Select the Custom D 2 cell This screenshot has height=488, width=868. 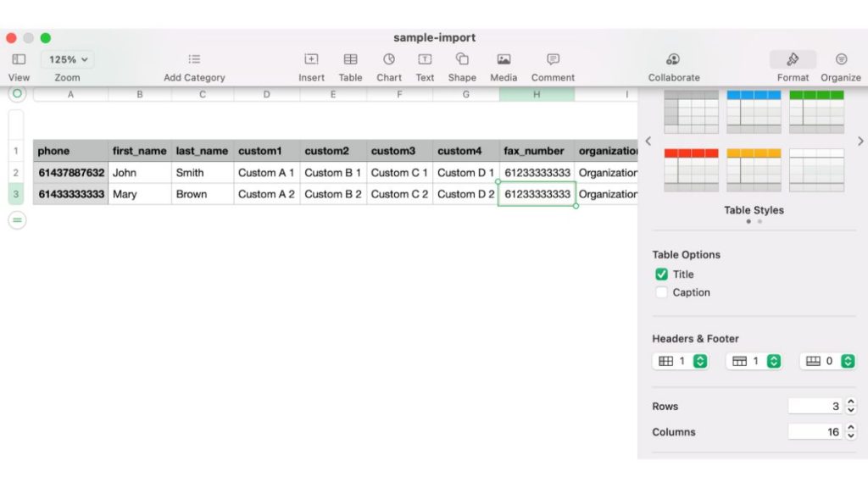click(466, 194)
